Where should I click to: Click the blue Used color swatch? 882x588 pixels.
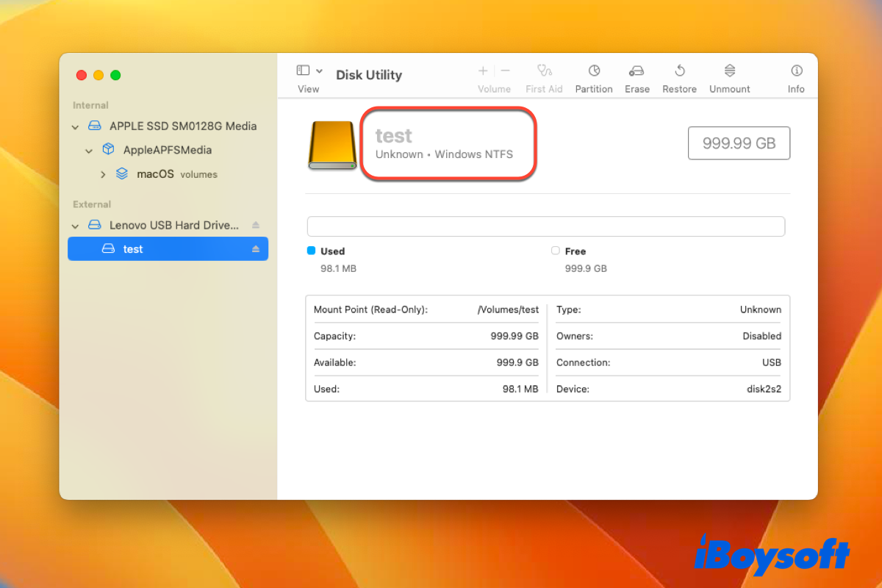pos(312,251)
